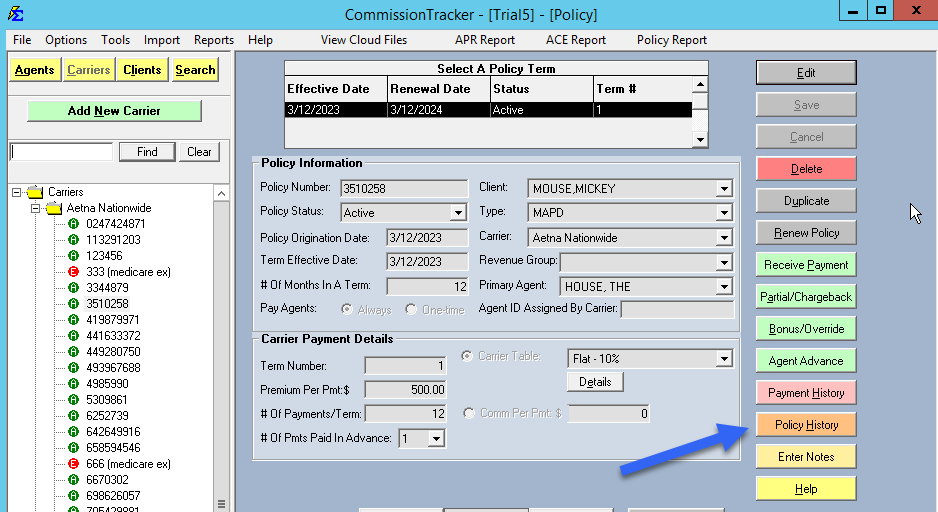Image resolution: width=938 pixels, height=512 pixels.
Task: Choose the Comm Per Pmt radio button
Action: (469, 413)
